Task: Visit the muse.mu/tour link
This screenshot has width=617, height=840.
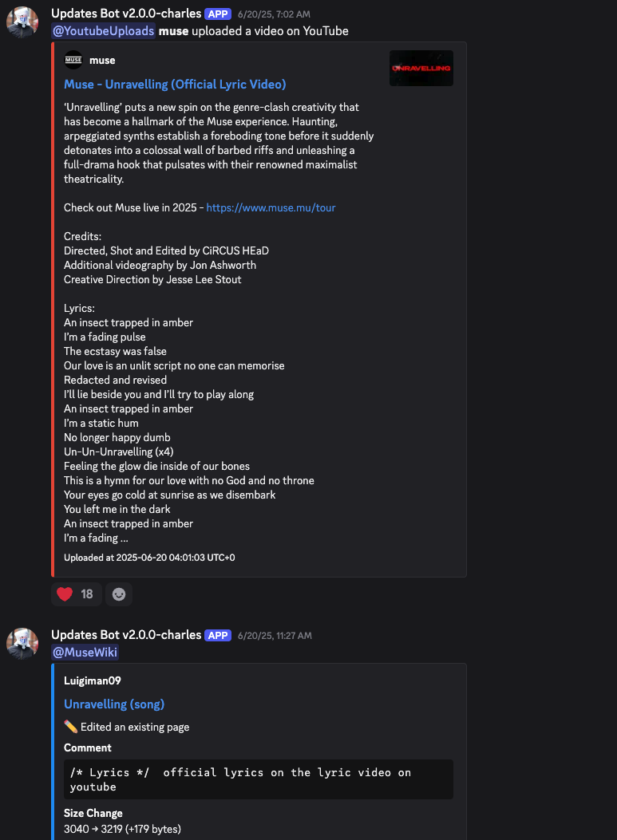Action: [271, 207]
